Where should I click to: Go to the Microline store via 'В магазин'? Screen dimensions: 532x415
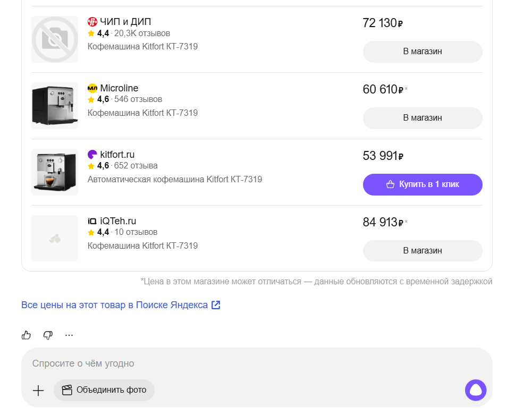422,118
